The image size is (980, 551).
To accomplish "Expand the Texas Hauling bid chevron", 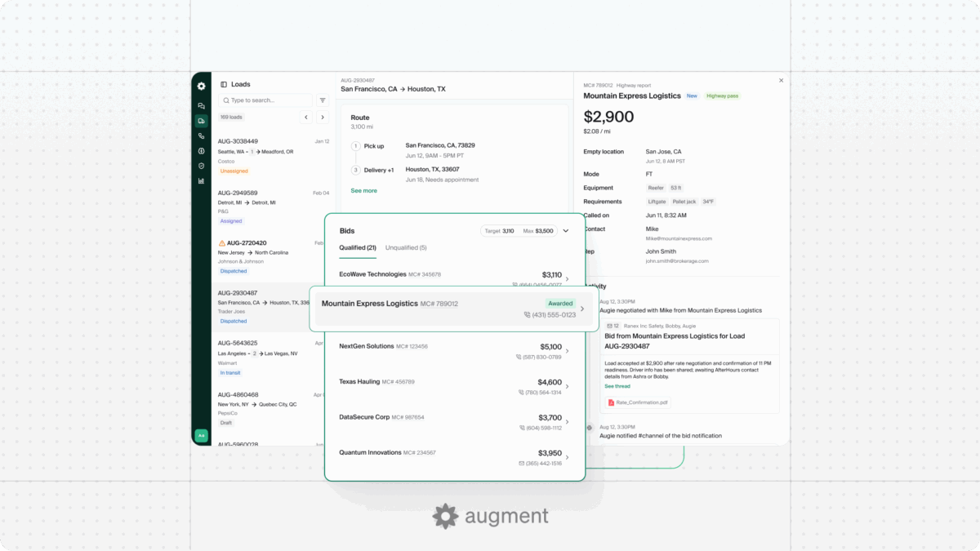I will point(568,387).
